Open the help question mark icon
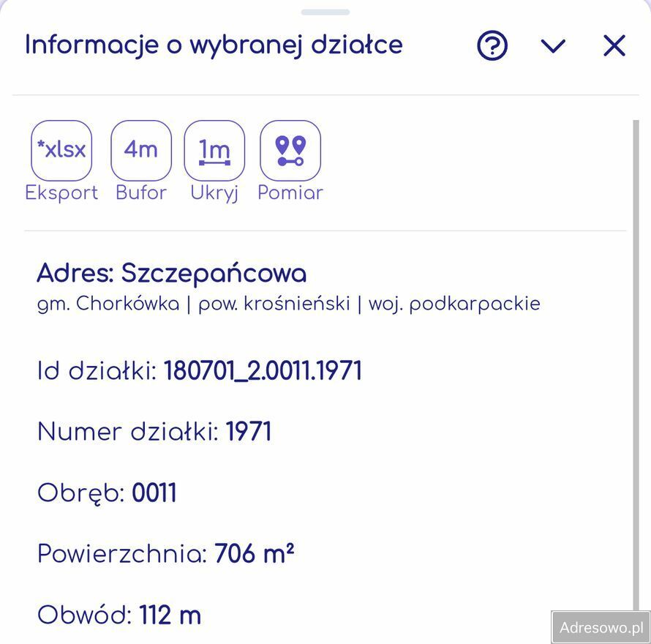The height and width of the screenshot is (644, 651). coord(492,45)
